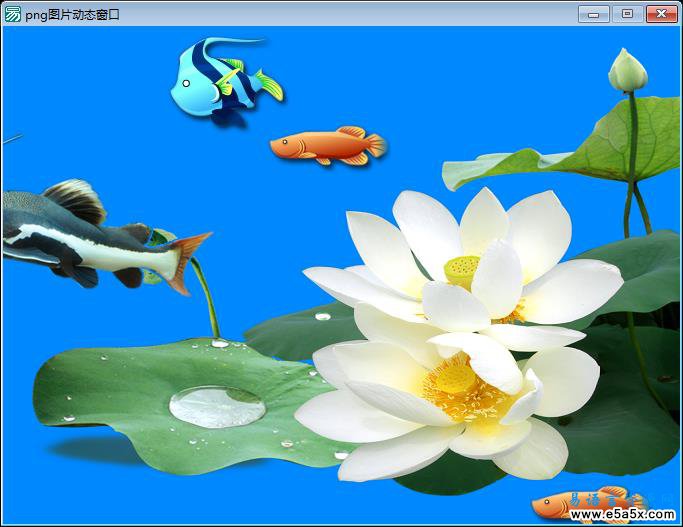Click the closed lotus bud at top right

click(628, 71)
